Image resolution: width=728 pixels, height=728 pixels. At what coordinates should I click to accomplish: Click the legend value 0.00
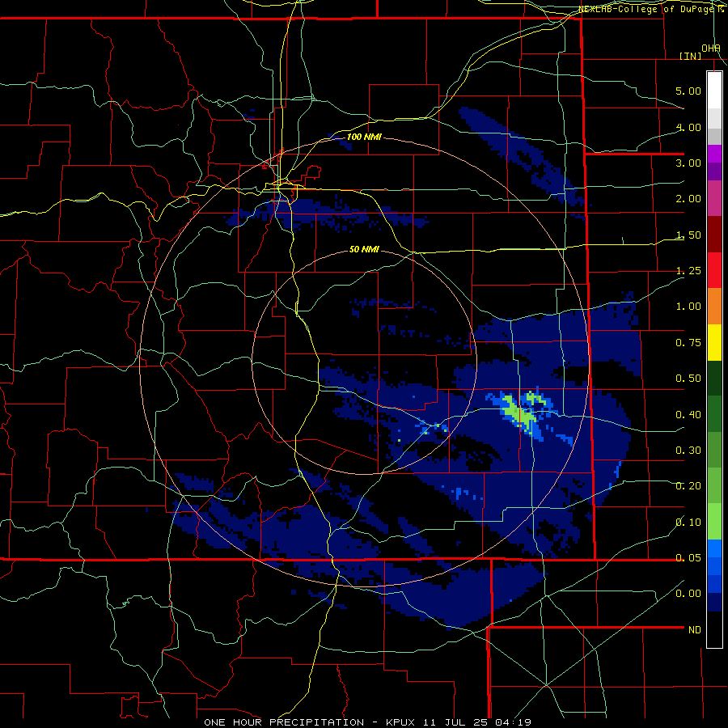[x=688, y=594]
